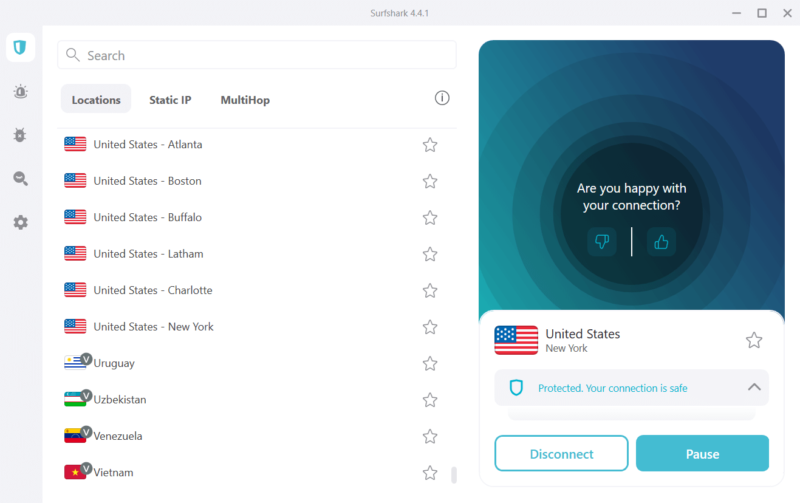Favorite United States - Boston with star
Screen dimensions: 800x503
(430, 181)
